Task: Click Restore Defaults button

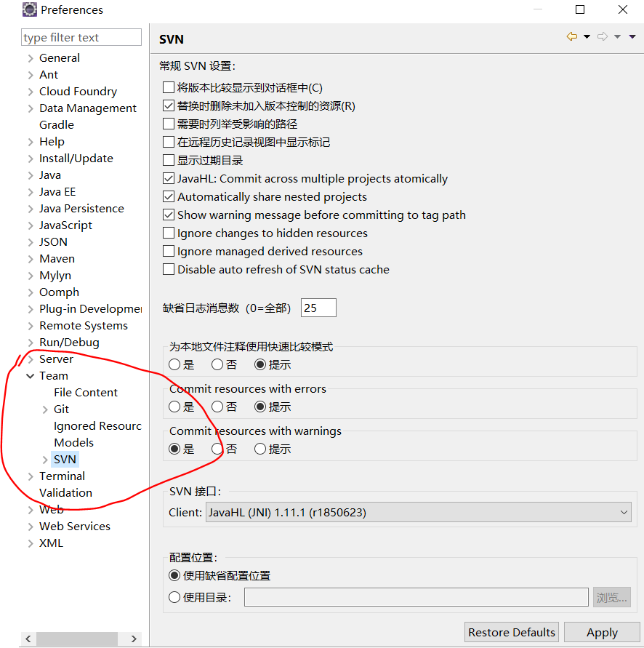Action: 512,632
